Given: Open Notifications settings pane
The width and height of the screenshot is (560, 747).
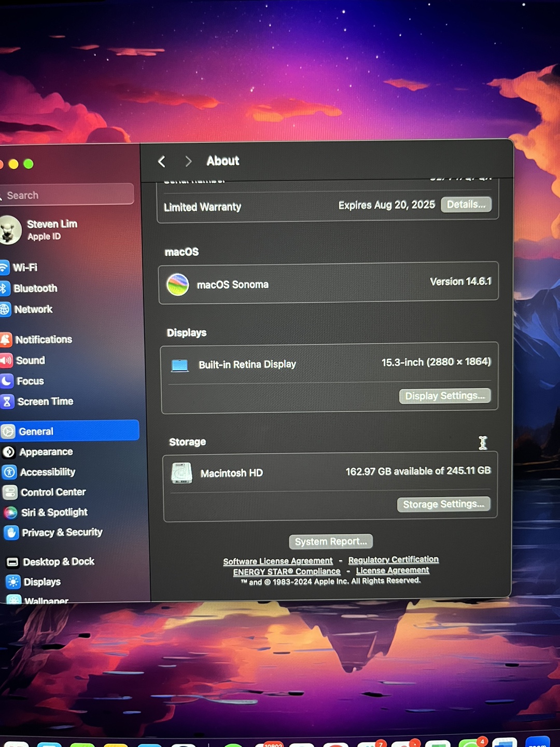Looking at the screenshot, I should [36, 340].
